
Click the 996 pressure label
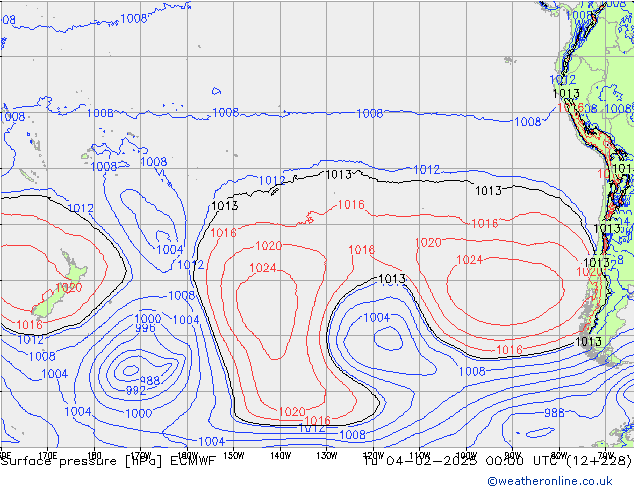145,328
